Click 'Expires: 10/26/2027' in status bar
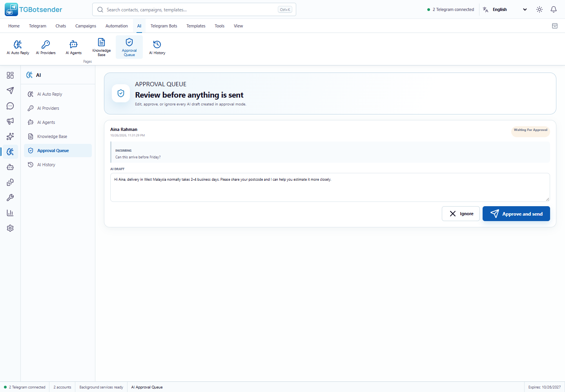 click(x=545, y=387)
